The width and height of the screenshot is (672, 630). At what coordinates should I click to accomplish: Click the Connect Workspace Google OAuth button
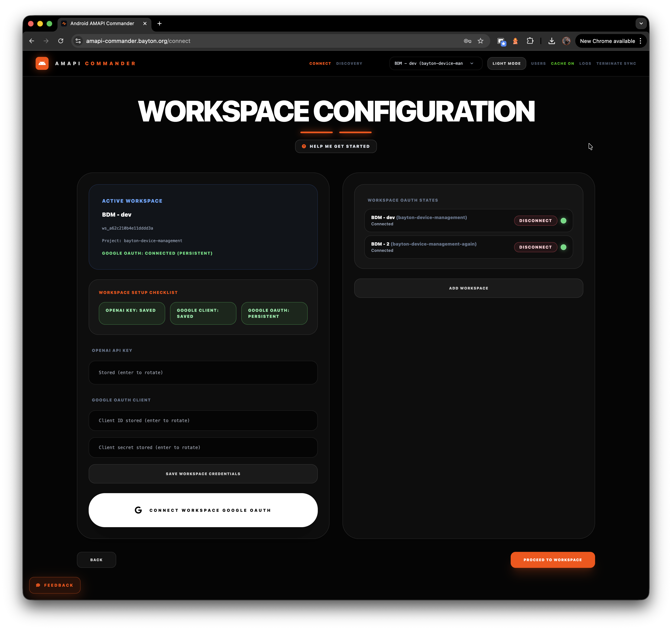pyautogui.click(x=203, y=510)
